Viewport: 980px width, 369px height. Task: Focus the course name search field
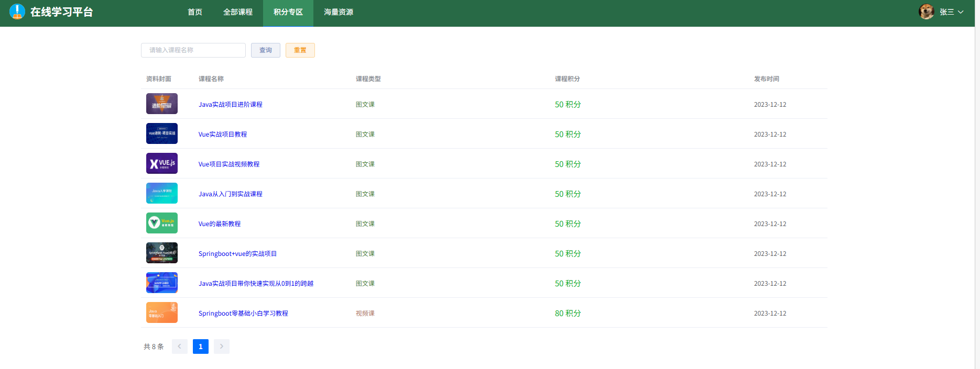click(193, 50)
